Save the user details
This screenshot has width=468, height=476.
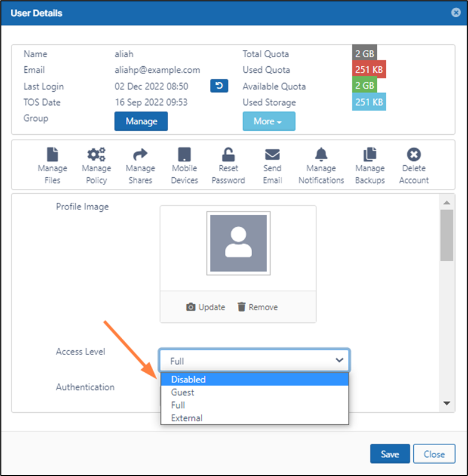[x=389, y=454]
